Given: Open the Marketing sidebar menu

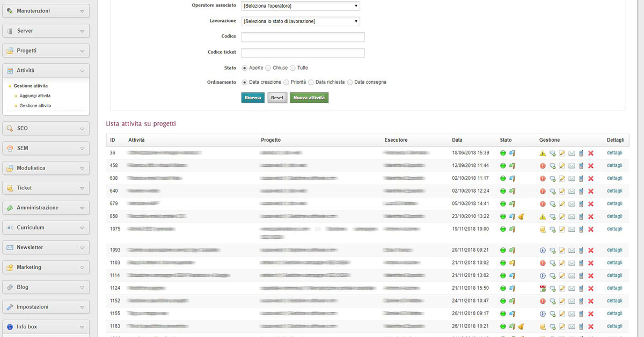Looking at the screenshot, I should click(46, 267).
